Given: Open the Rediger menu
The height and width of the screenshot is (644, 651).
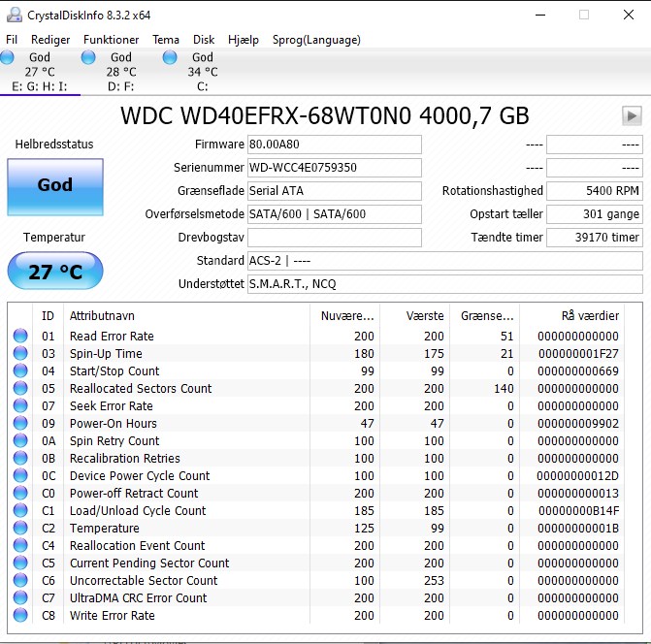Looking at the screenshot, I should [x=50, y=40].
